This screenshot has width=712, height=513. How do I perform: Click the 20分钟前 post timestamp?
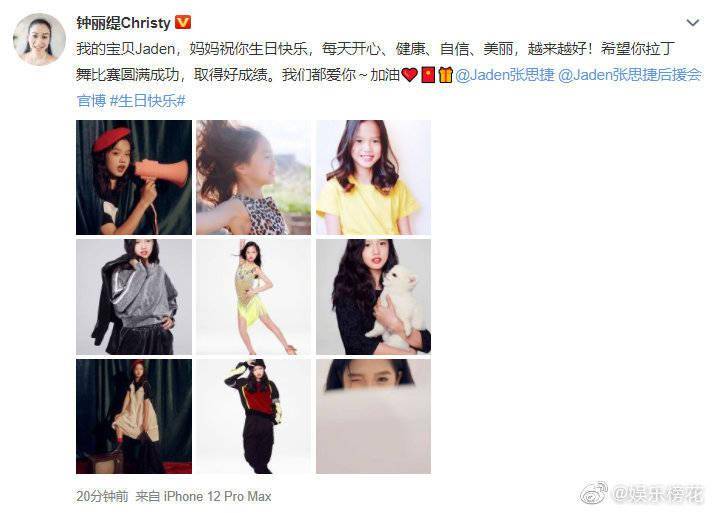(102, 496)
